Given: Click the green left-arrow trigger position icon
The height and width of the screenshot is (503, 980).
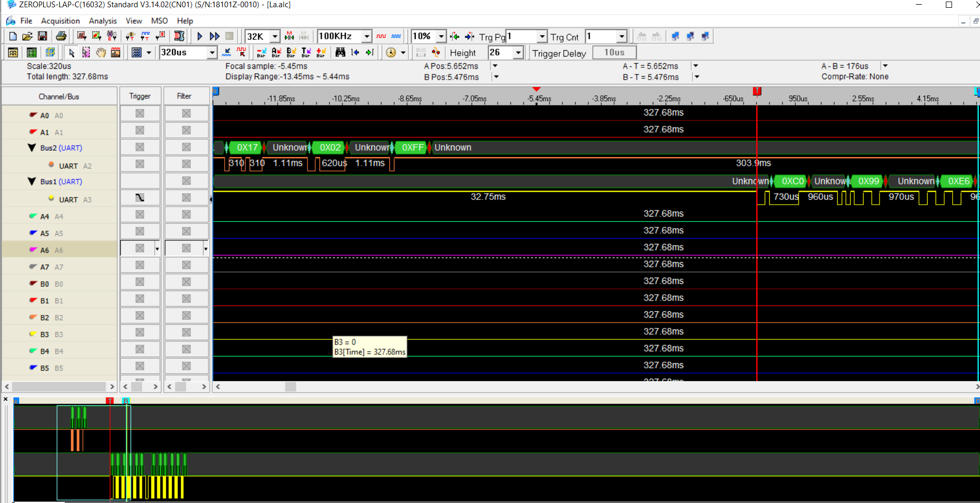Looking at the screenshot, I should (x=455, y=36).
